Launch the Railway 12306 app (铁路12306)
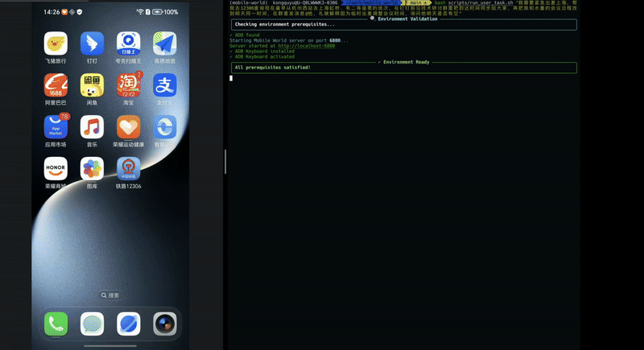The height and width of the screenshot is (350, 644). 128,169
